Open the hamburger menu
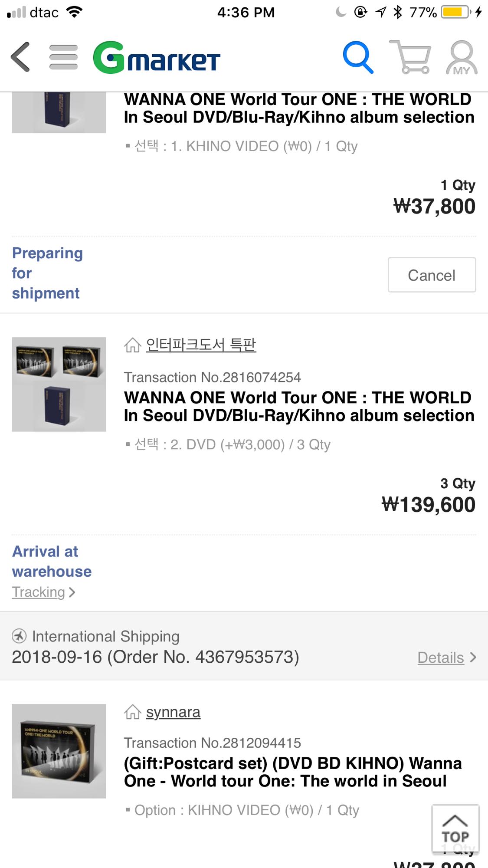 pos(63,57)
